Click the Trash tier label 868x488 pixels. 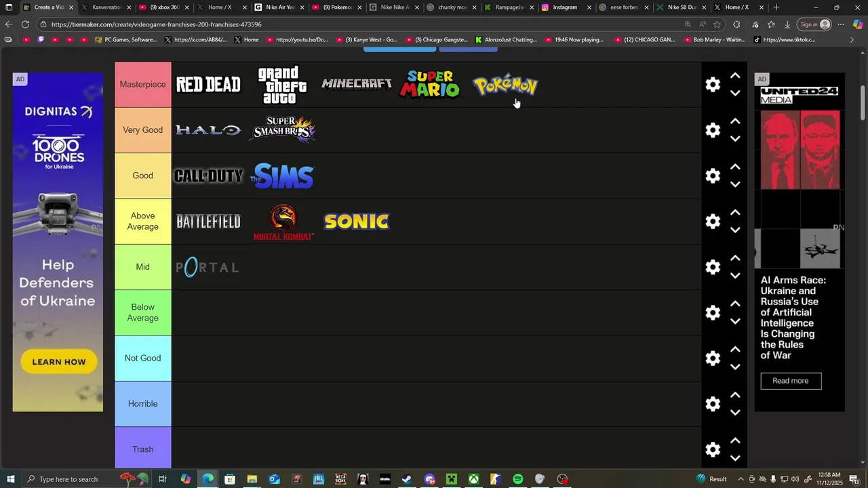(x=142, y=449)
